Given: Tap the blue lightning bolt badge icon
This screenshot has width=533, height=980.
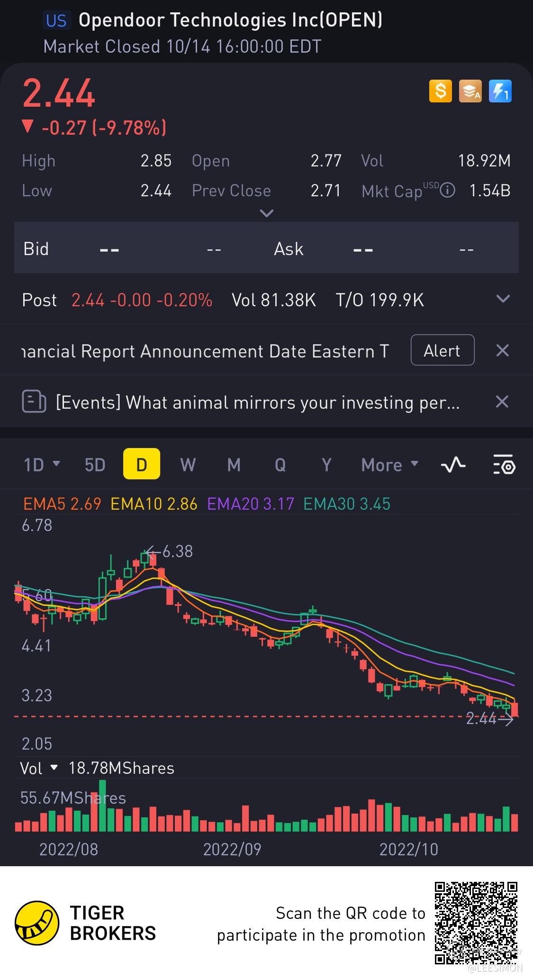Looking at the screenshot, I should pos(500,91).
